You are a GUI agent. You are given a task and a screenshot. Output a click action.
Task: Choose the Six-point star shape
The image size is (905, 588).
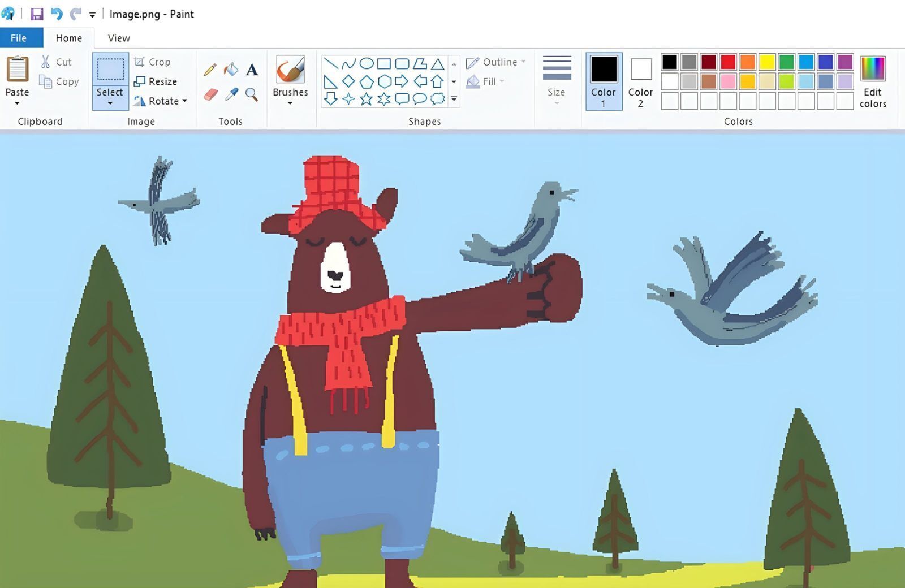[384, 99]
